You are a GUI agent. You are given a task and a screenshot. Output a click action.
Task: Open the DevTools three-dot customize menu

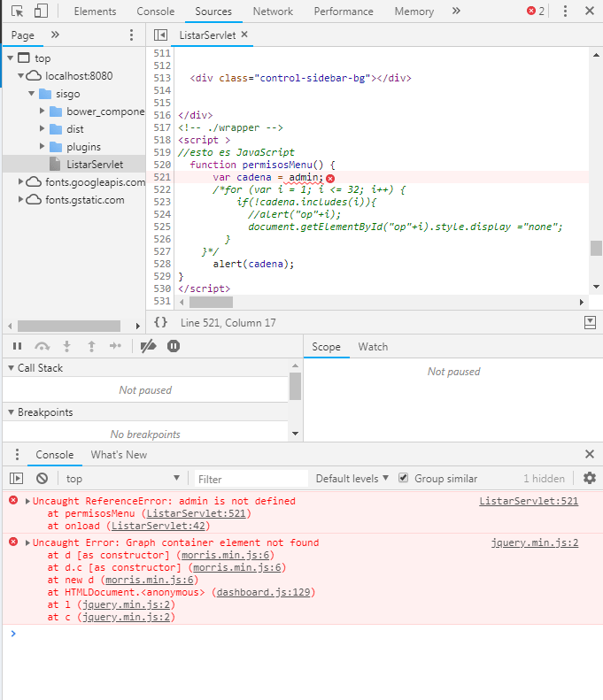[565, 11]
